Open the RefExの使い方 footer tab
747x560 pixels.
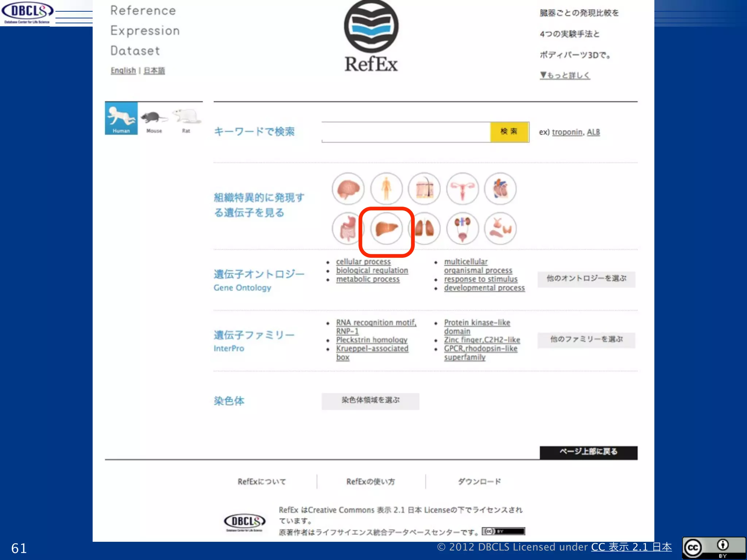point(371,482)
